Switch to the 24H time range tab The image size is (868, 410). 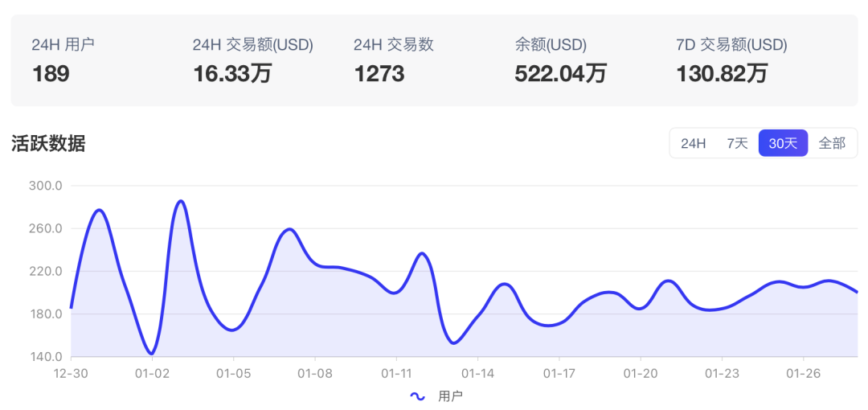(x=693, y=143)
